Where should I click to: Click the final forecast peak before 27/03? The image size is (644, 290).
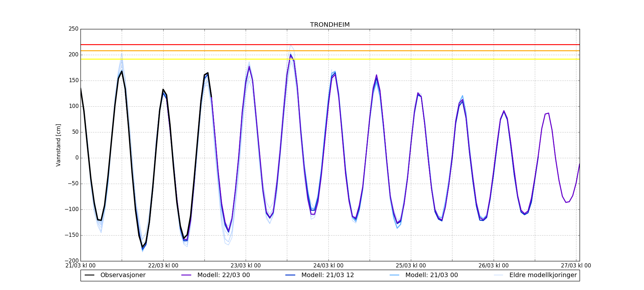548,113
